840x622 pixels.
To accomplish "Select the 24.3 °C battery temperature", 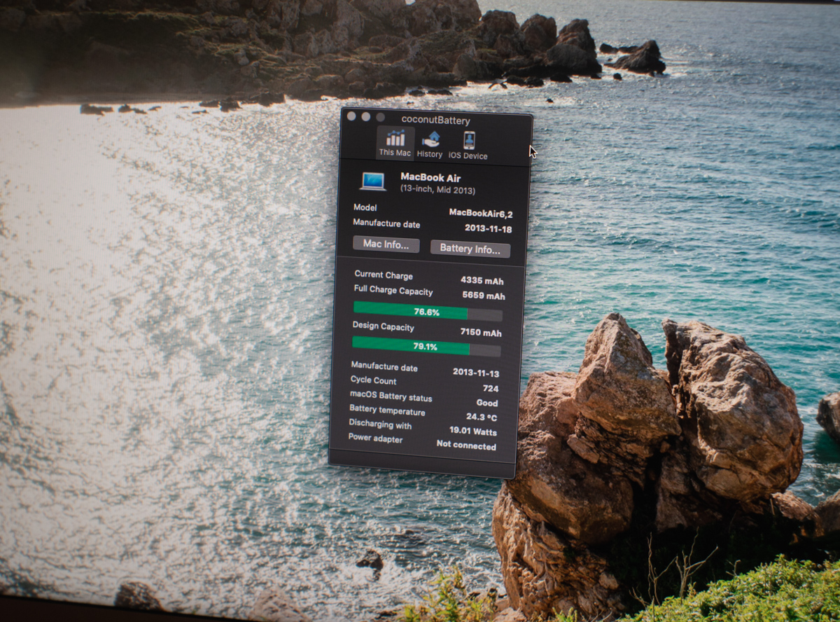I will pyautogui.click(x=482, y=417).
